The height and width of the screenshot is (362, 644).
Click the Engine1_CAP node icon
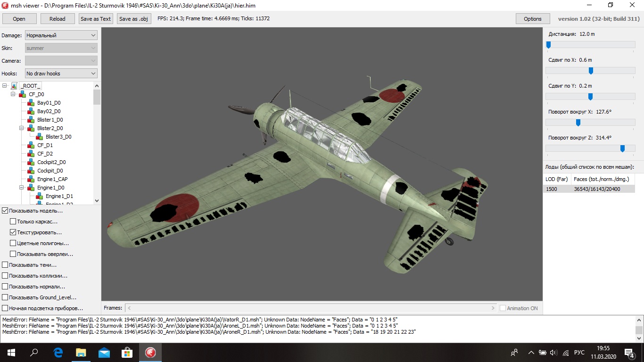[x=31, y=179]
